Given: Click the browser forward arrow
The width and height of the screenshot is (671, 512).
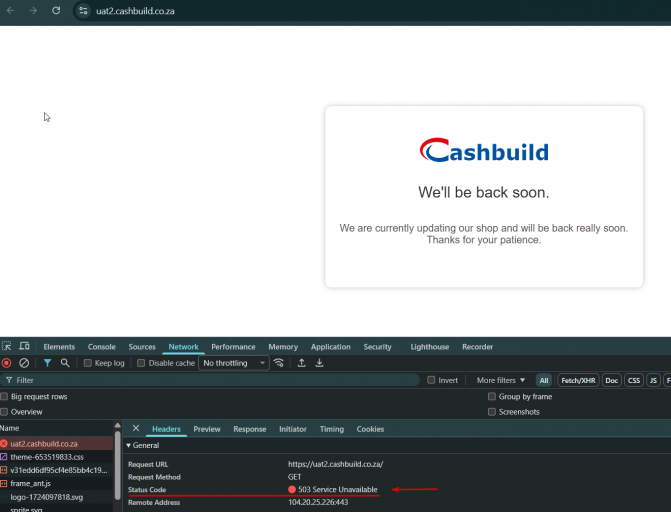Looking at the screenshot, I should 33,11.
